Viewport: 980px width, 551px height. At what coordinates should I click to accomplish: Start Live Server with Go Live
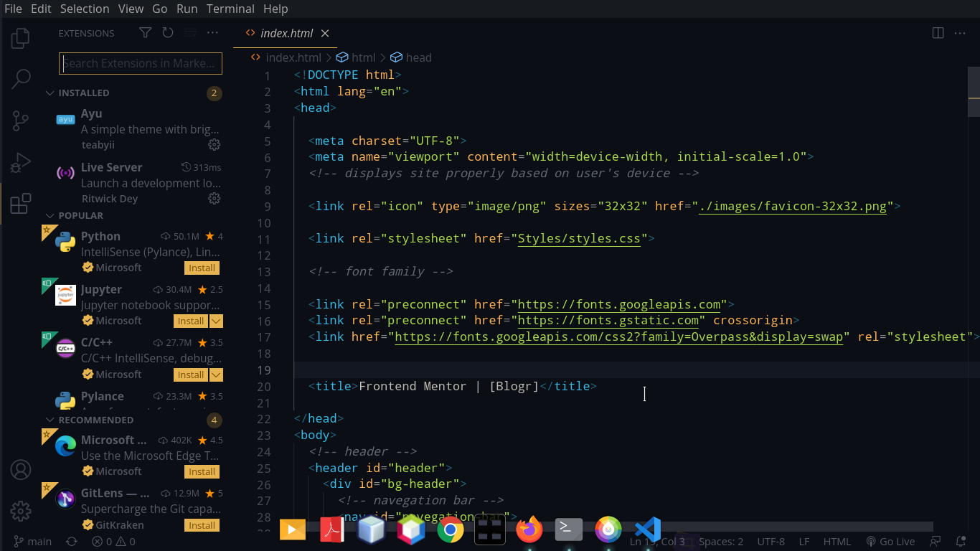(x=890, y=542)
